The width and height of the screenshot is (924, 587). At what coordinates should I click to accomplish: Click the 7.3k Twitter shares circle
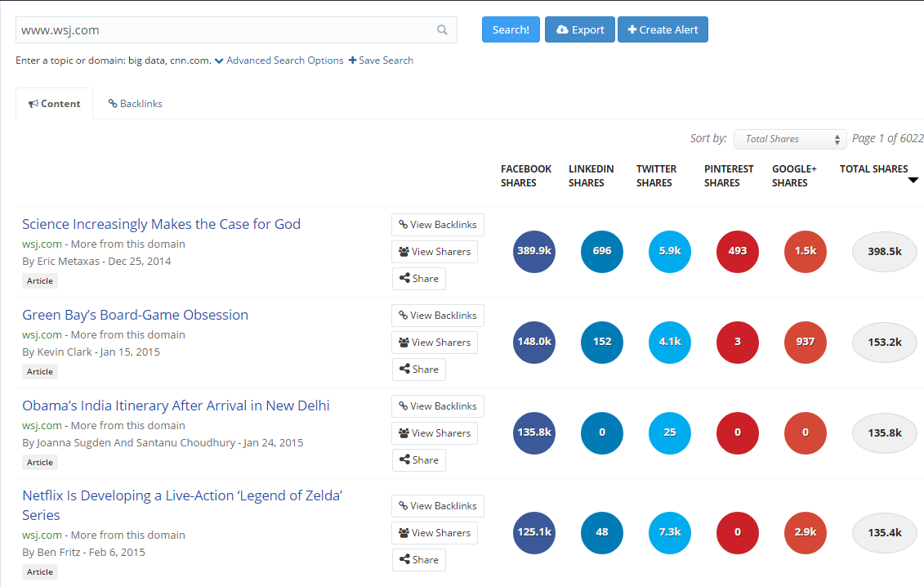(670, 533)
